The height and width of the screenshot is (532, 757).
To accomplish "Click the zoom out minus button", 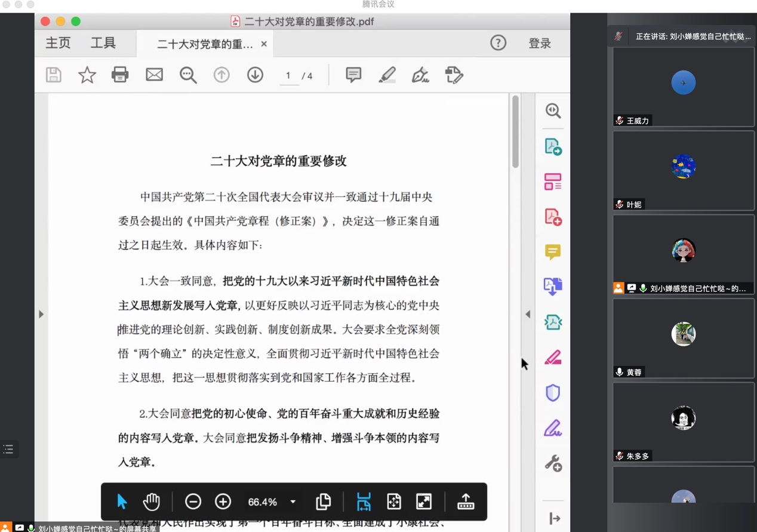I will 193,502.
